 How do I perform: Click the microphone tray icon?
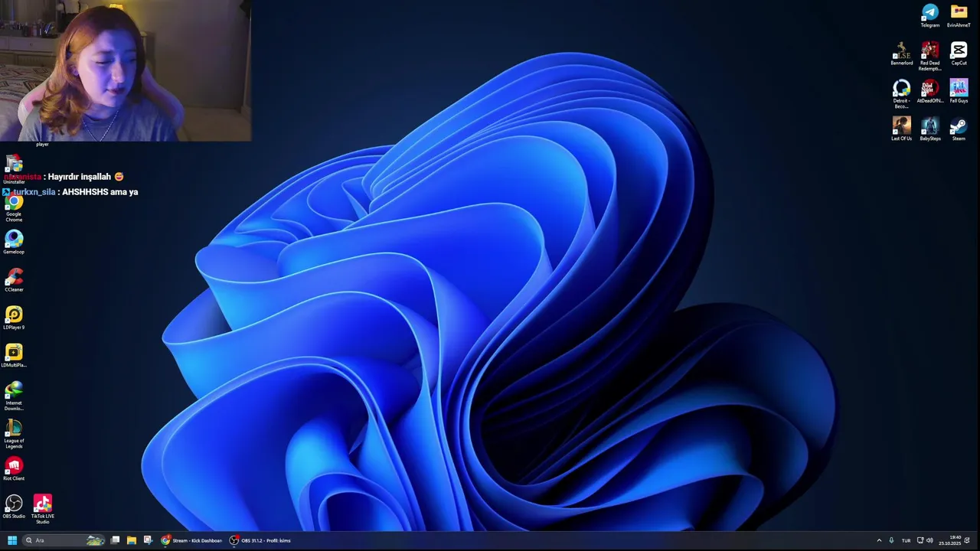tap(891, 540)
